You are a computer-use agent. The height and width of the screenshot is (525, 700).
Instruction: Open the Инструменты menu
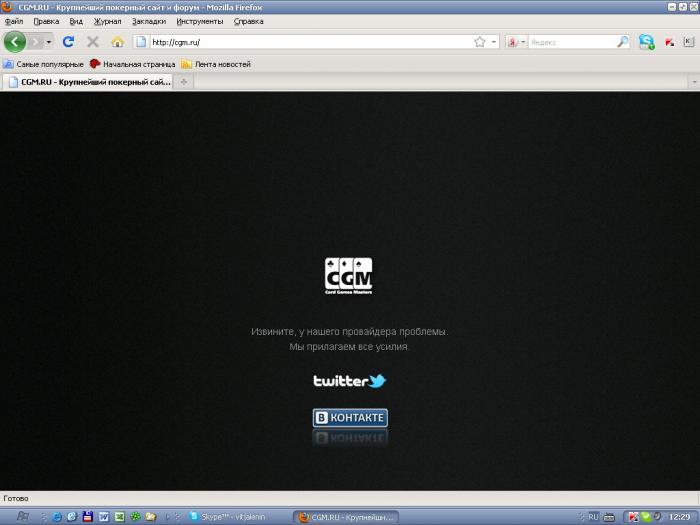[200, 21]
